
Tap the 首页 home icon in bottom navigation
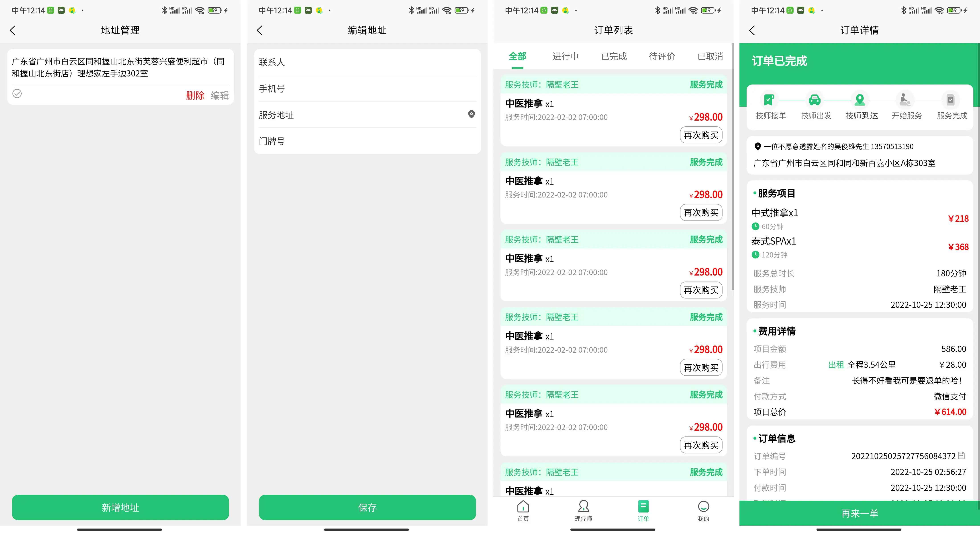pos(523,510)
